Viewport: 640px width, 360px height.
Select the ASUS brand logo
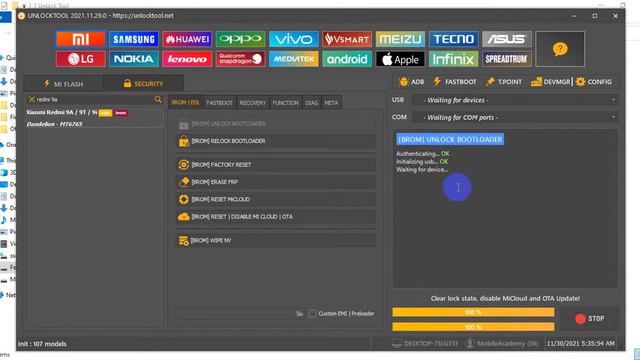tap(507, 39)
